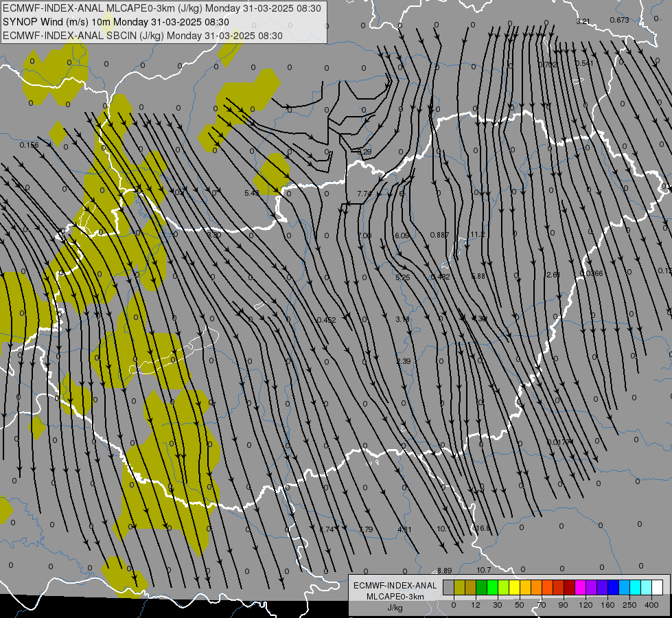Screen dimensions: 672x618
Task: Click the map value 7.74
Action: tap(364, 194)
